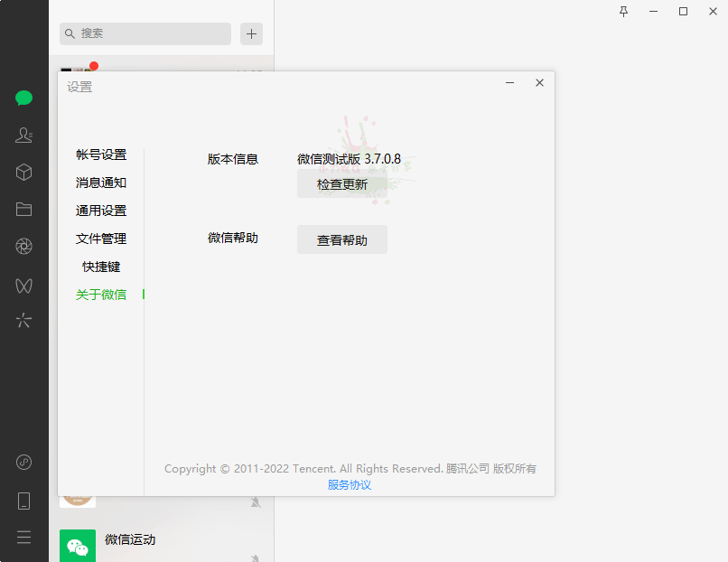Select the 帐号设置 settings tab

tap(101, 155)
